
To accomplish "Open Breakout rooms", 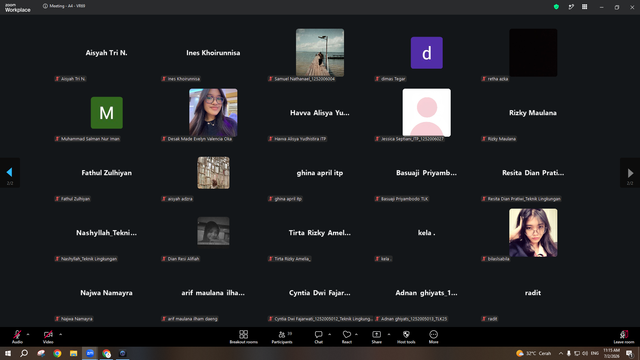I will click(x=244, y=337).
